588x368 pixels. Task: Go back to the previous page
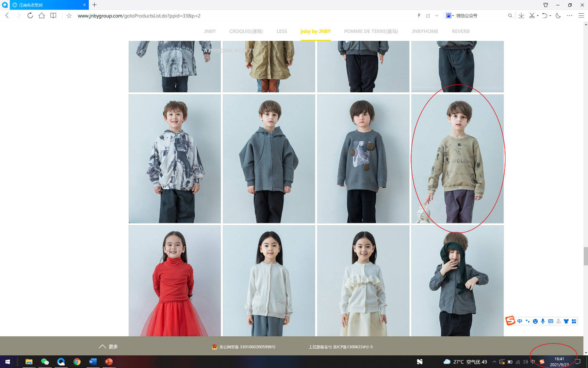7,16
